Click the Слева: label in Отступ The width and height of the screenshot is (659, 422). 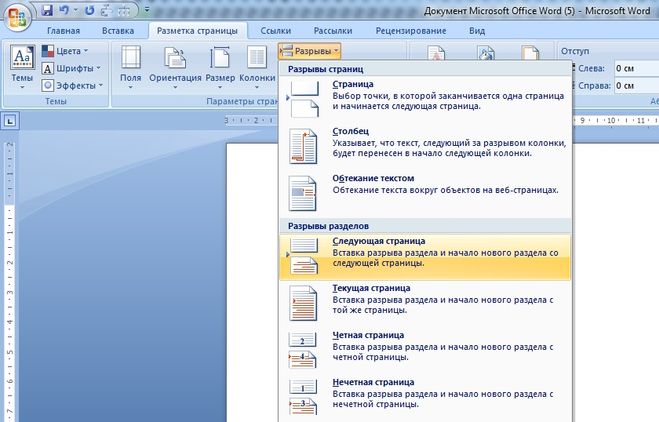point(591,68)
